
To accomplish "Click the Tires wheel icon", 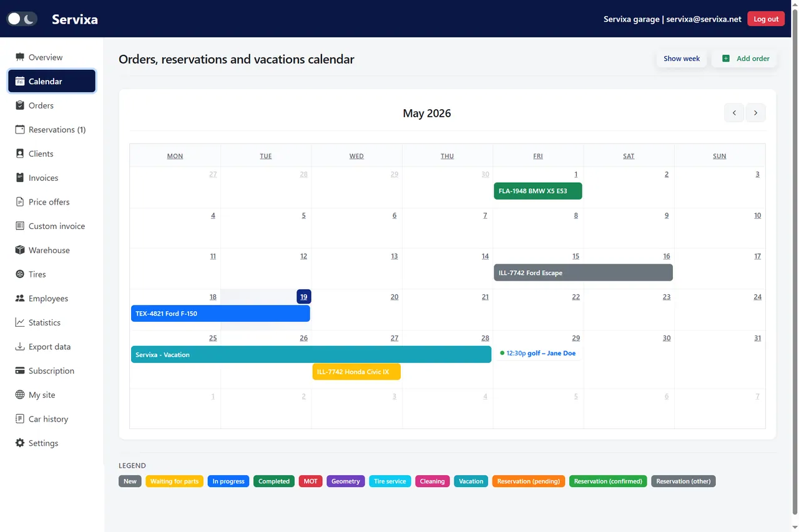I will tap(20, 274).
